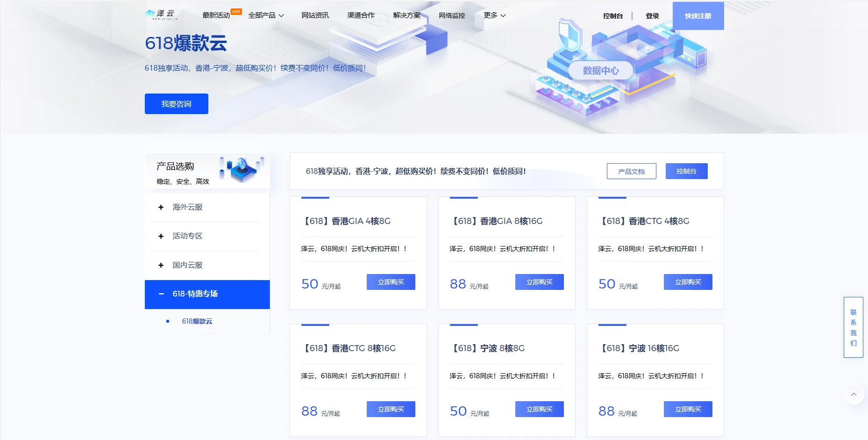Open 联系我们 floating side widget
This screenshot has width=868, height=440.
point(854,327)
